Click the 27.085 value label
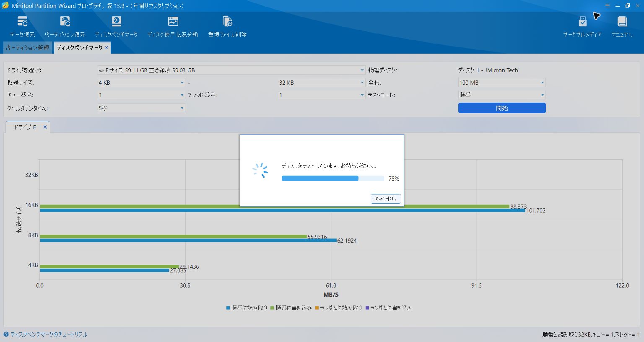 point(178,271)
